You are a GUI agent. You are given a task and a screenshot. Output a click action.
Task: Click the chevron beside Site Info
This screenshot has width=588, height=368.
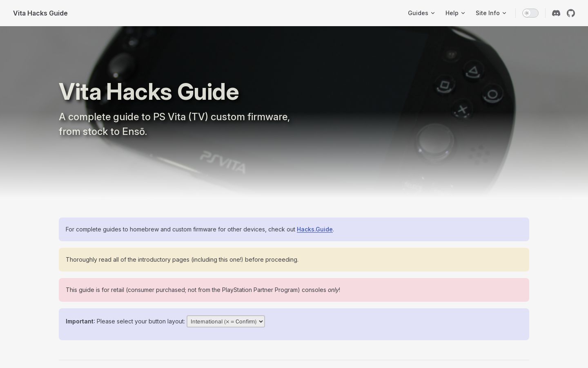point(504,13)
